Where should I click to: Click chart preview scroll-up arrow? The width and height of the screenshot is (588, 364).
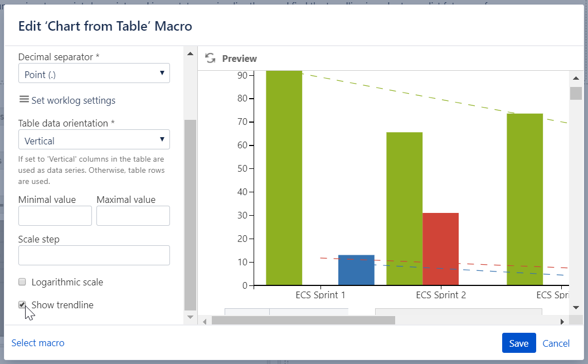(x=576, y=78)
